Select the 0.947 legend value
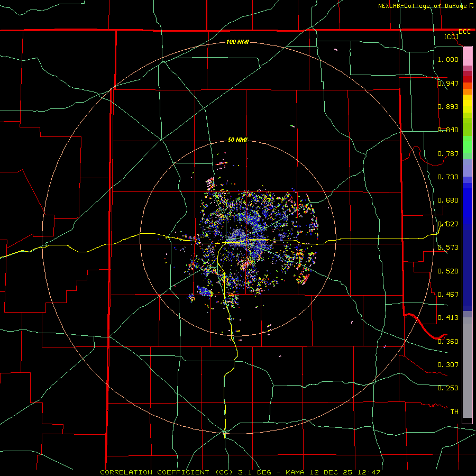Image resolution: width=476 pixels, height=476 pixels. point(448,83)
